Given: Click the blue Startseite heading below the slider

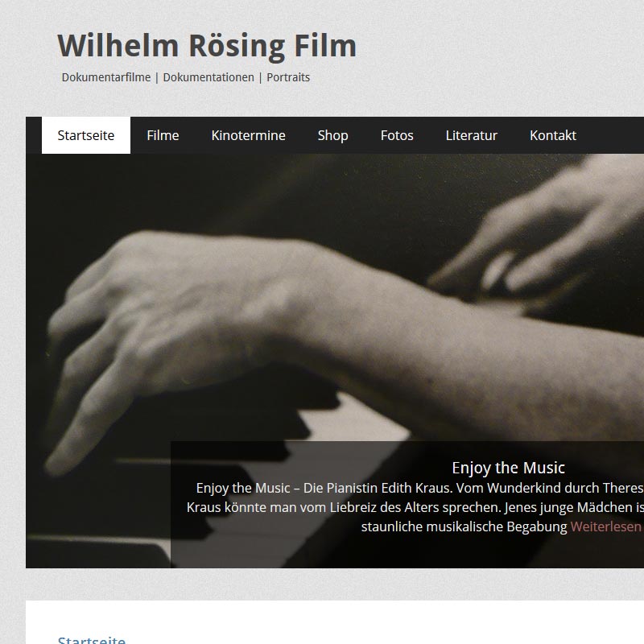Looking at the screenshot, I should (x=92, y=639).
